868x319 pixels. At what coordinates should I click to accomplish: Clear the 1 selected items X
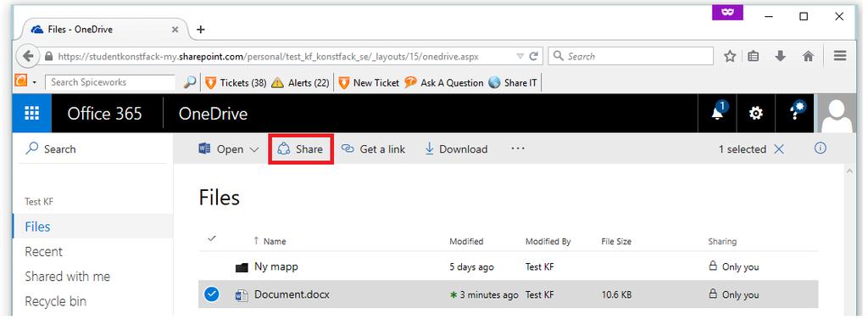(x=779, y=149)
